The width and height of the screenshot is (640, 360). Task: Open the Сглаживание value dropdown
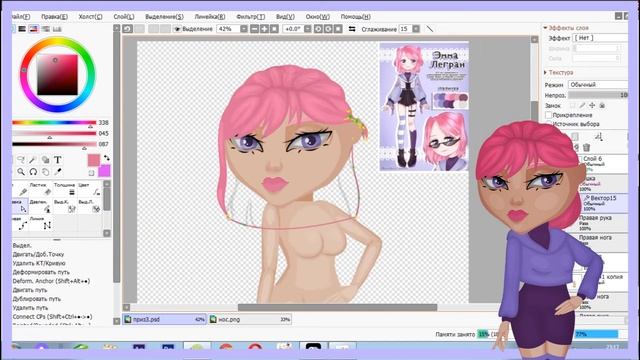point(416,29)
